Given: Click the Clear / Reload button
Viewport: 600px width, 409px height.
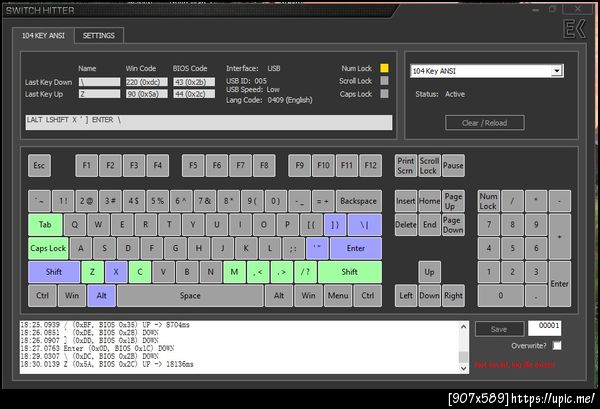Looking at the screenshot, I should click(484, 123).
